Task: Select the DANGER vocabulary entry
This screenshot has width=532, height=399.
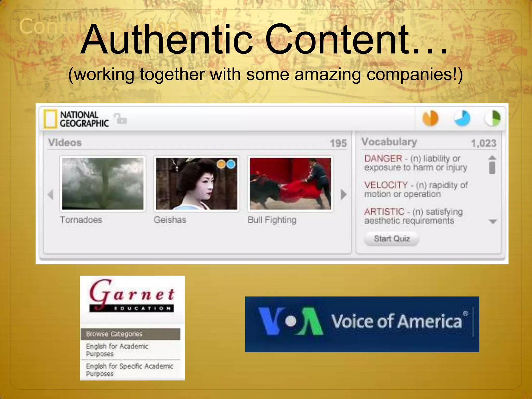Action: click(416, 163)
